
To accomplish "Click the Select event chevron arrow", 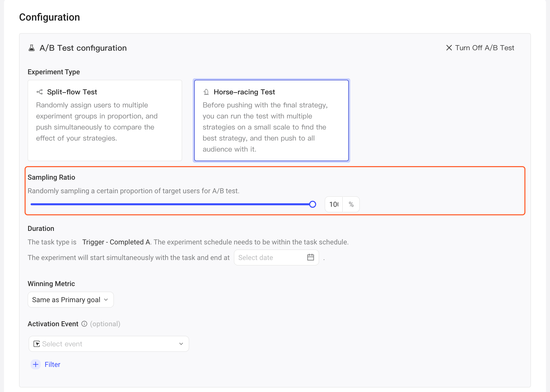I will tap(181, 344).
